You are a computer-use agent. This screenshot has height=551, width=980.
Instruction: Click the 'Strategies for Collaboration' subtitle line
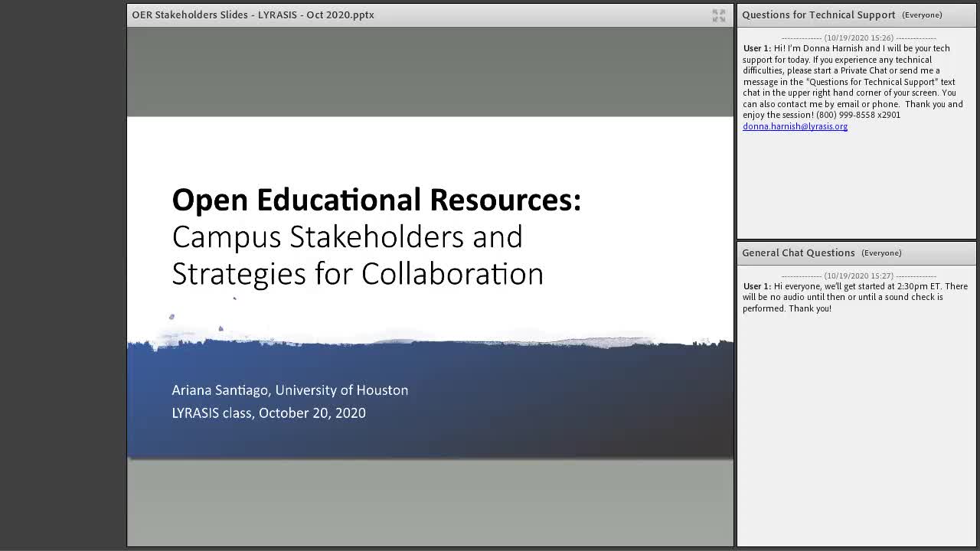tap(358, 274)
